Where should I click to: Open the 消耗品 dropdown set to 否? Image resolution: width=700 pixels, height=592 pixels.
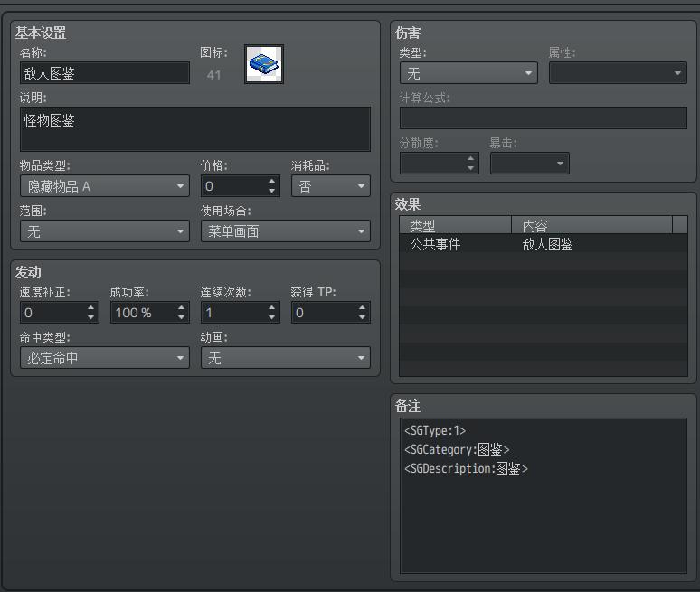coord(331,186)
